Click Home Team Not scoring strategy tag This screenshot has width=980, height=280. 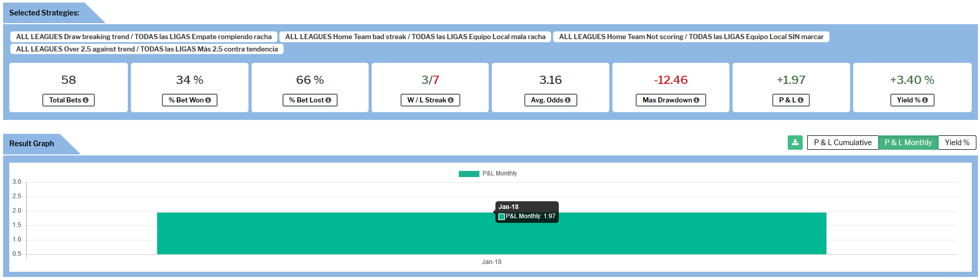pos(691,37)
